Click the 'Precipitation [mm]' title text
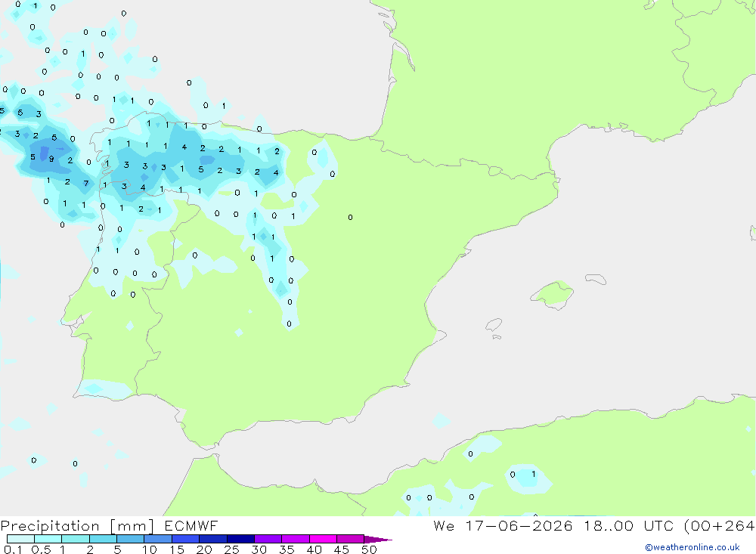 (77, 526)
